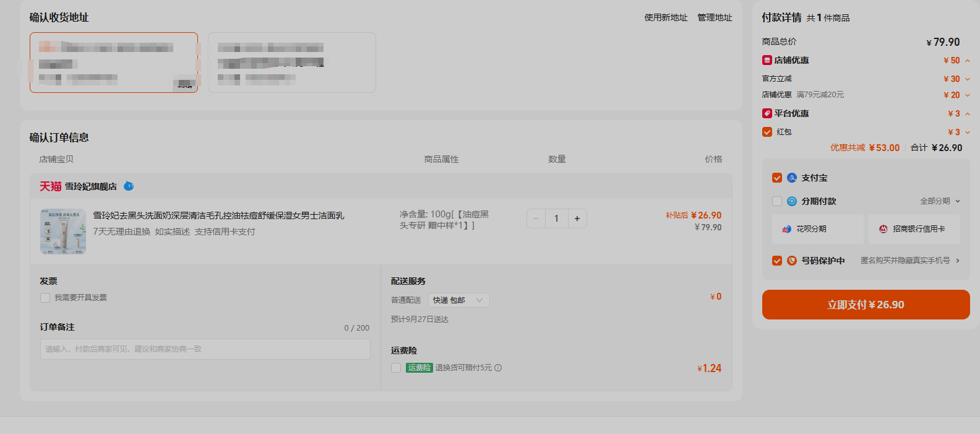Expand the 全部分期 installment options
The image size is (980, 434).
(x=940, y=201)
